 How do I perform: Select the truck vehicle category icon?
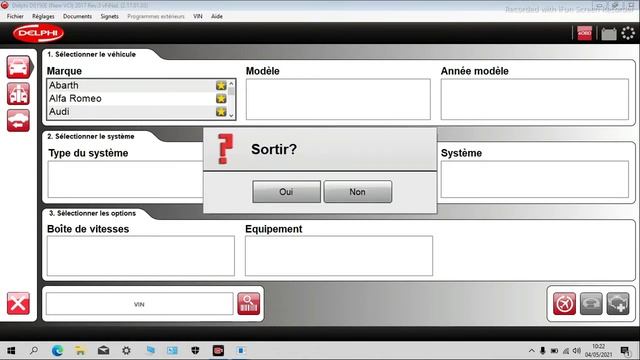pyautogui.click(x=18, y=94)
